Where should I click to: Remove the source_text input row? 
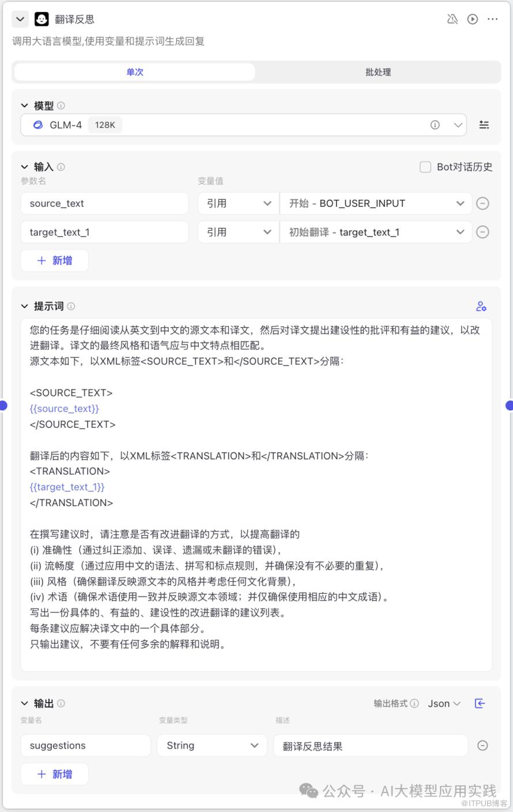pyautogui.click(x=483, y=203)
